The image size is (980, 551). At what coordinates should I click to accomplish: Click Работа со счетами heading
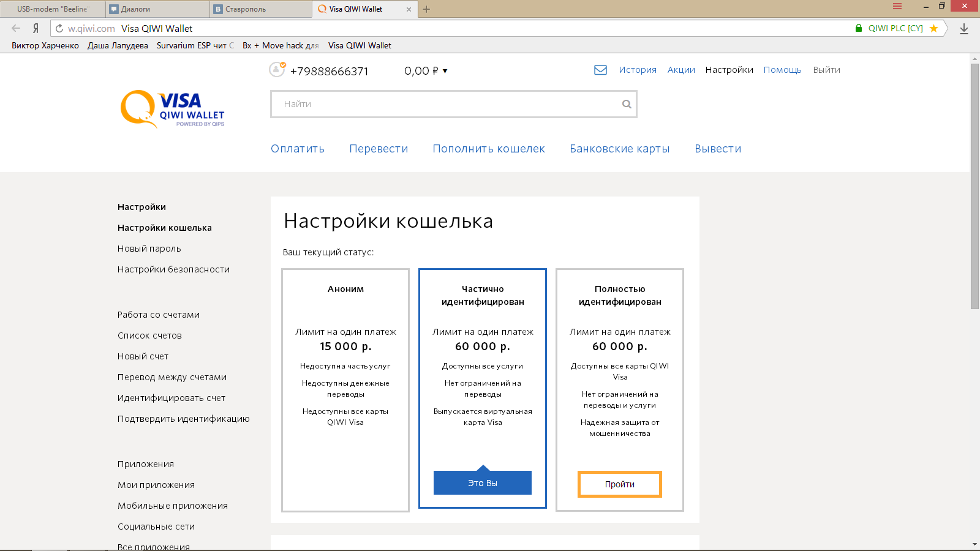[159, 315]
